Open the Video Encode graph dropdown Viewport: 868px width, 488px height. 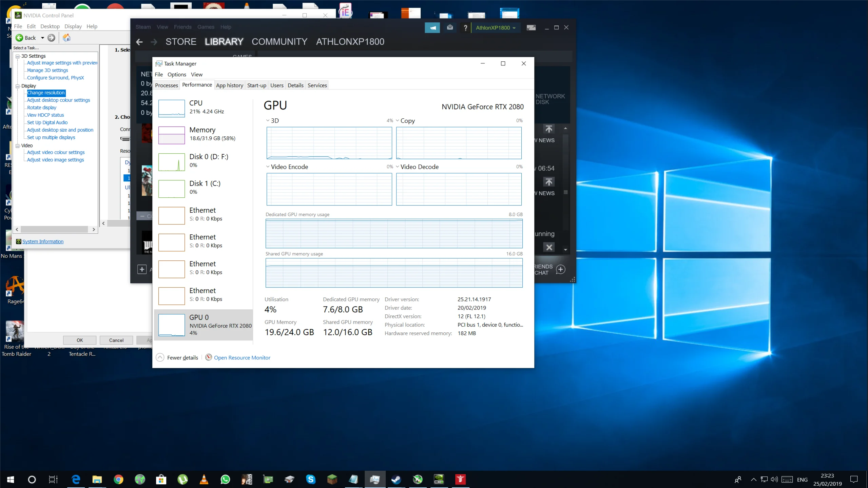[x=268, y=167]
